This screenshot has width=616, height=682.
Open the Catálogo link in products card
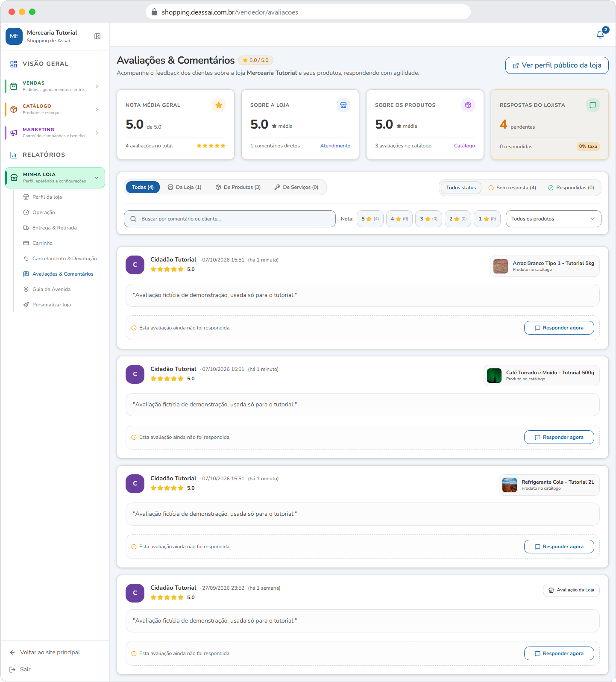464,146
